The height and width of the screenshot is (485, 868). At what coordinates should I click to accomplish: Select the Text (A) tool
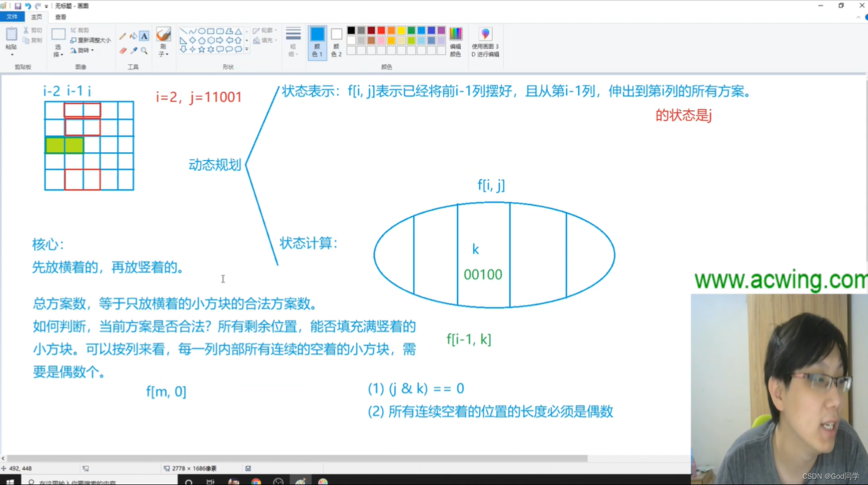(144, 36)
